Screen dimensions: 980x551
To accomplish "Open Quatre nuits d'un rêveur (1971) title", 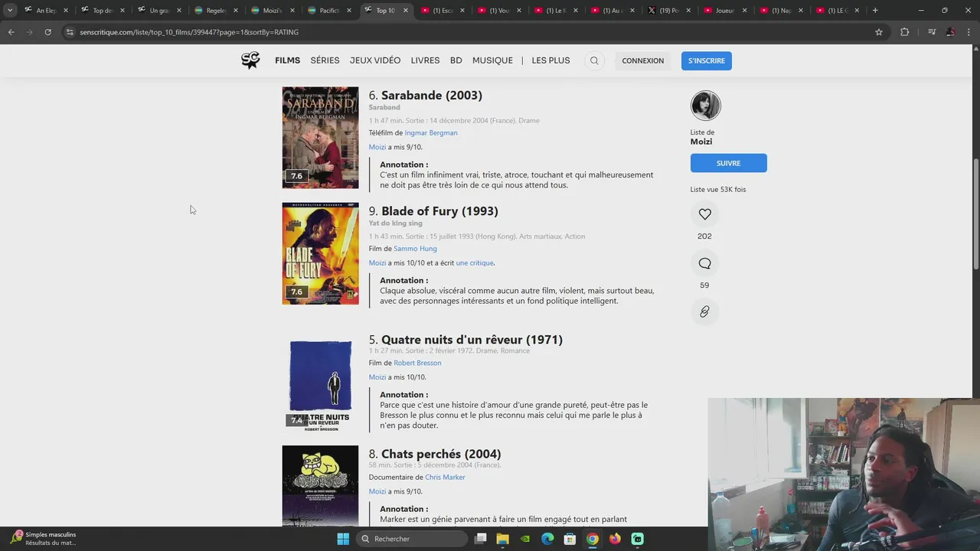I will click(472, 340).
